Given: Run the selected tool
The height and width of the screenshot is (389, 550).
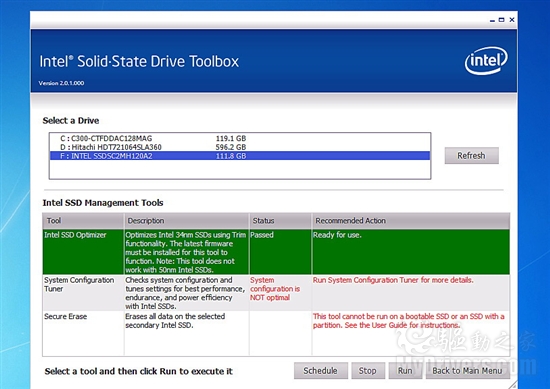Looking at the screenshot, I should pos(405,371).
